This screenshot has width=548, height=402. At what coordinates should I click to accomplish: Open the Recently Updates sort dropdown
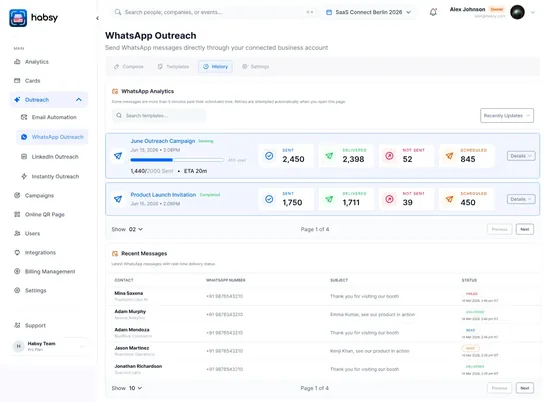click(x=507, y=116)
